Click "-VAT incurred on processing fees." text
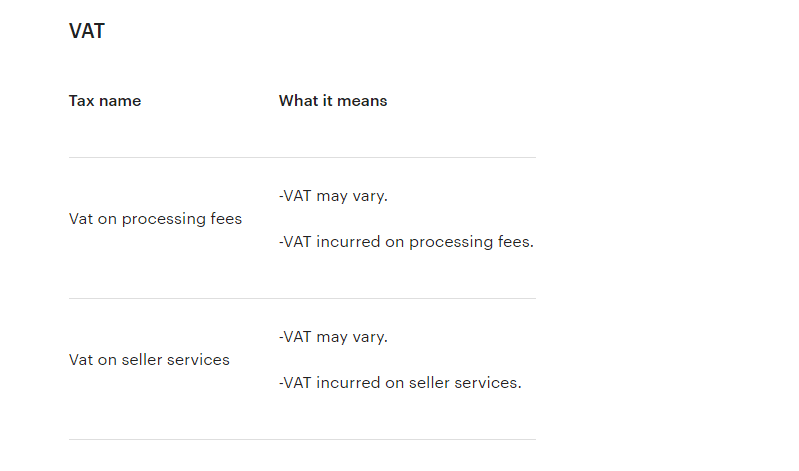799x471 pixels. point(406,242)
